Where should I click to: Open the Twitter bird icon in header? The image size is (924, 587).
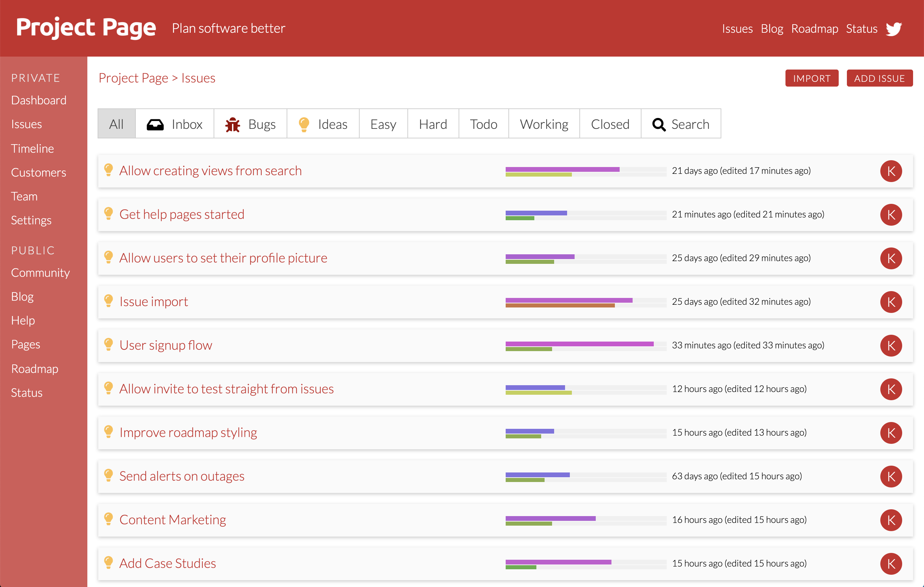click(893, 29)
